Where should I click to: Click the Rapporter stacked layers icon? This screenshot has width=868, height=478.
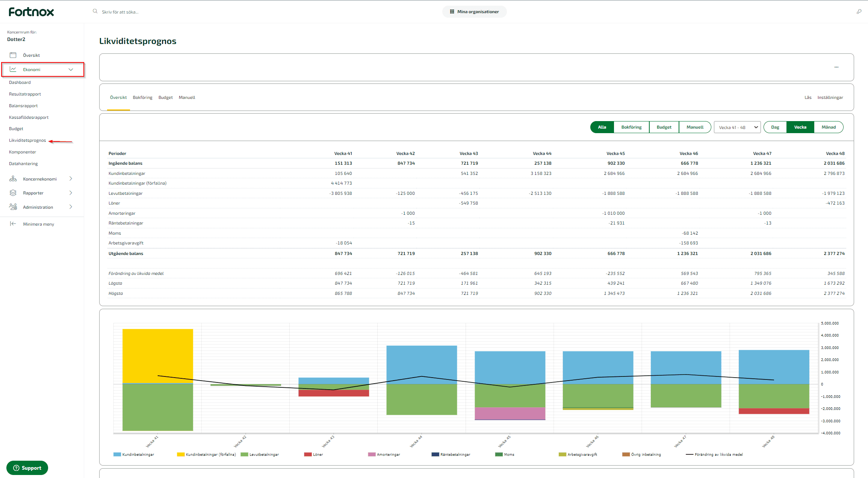pyautogui.click(x=13, y=193)
